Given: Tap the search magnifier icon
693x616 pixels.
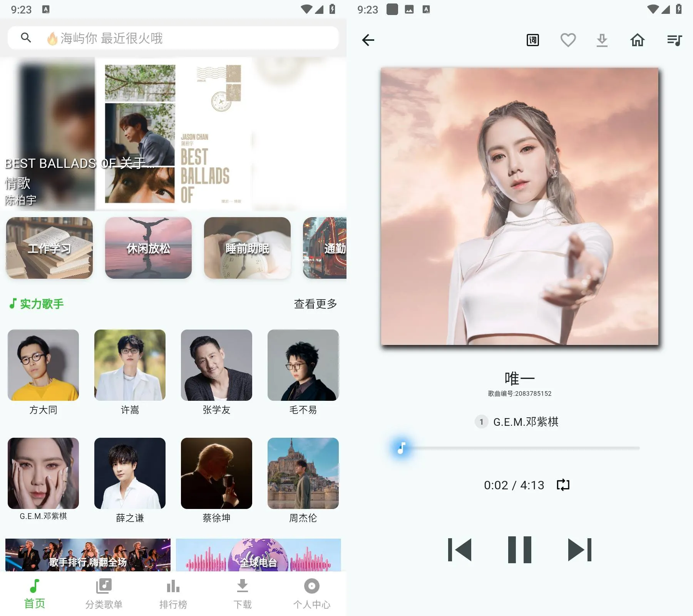Looking at the screenshot, I should pos(26,38).
